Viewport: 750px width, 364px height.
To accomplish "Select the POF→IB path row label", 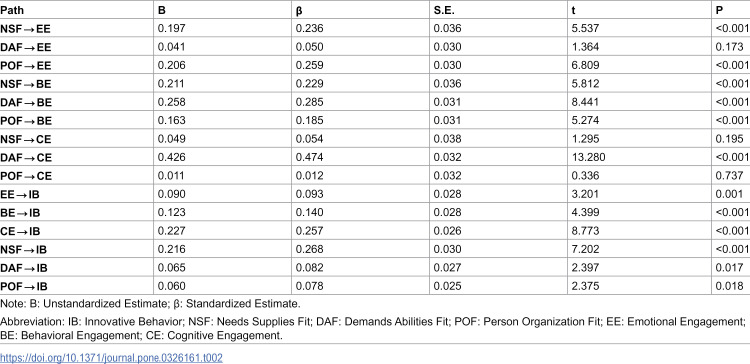I will [24, 287].
